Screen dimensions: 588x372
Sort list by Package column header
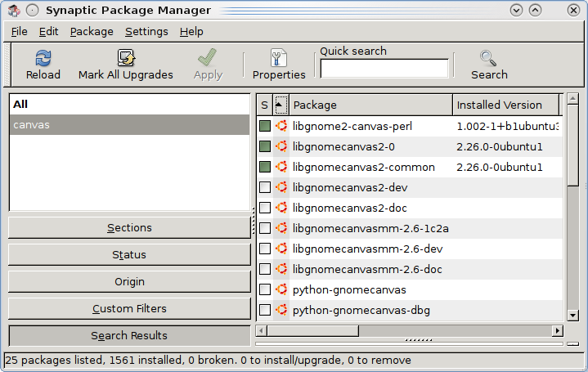click(370, 105)
